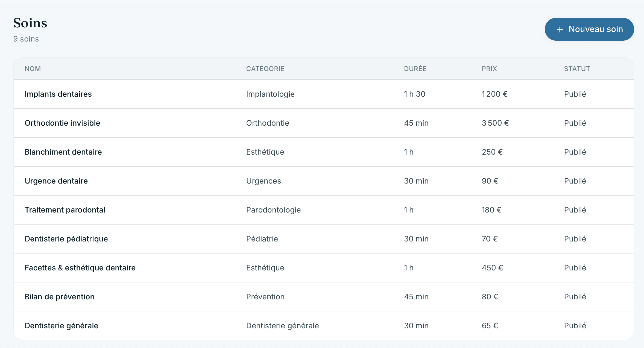This screenshot has height=348, width=644.
Task: Click the Pédiatrie category cell
Action: pyautogui.click(x=262, y=239)
